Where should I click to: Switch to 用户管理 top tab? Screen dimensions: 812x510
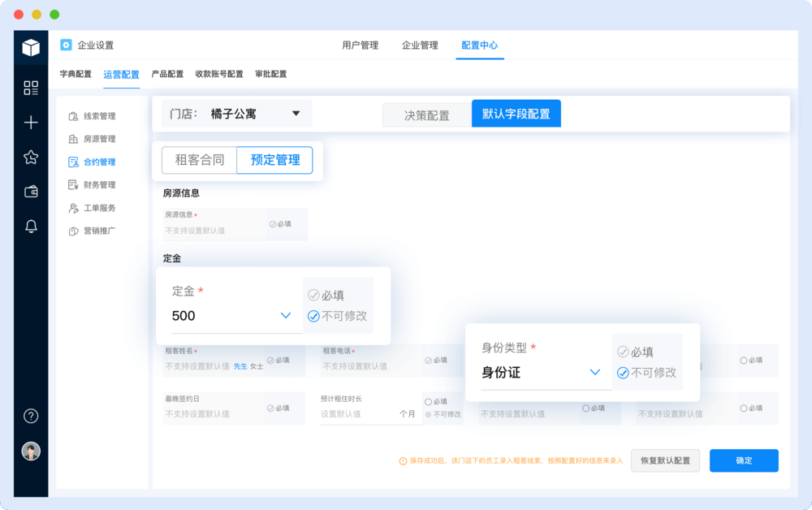pyautogui.click(x=360, y=45)
